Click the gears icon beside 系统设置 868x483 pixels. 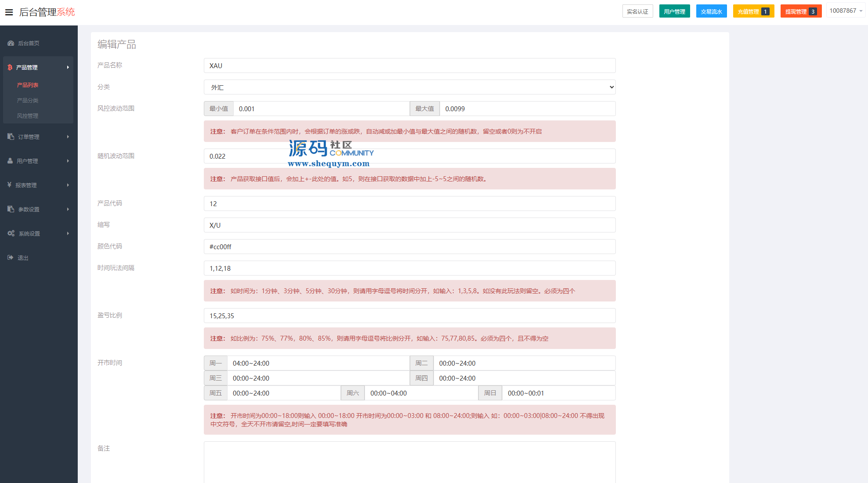pos(11,233)
